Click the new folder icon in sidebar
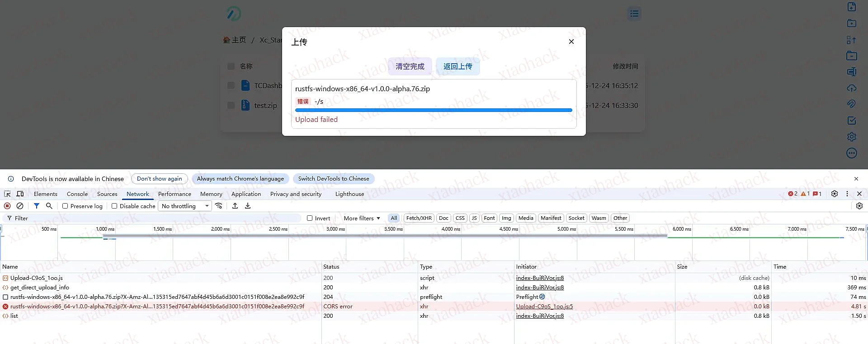The width and height of the screenshot is (868, 344). 852,23
